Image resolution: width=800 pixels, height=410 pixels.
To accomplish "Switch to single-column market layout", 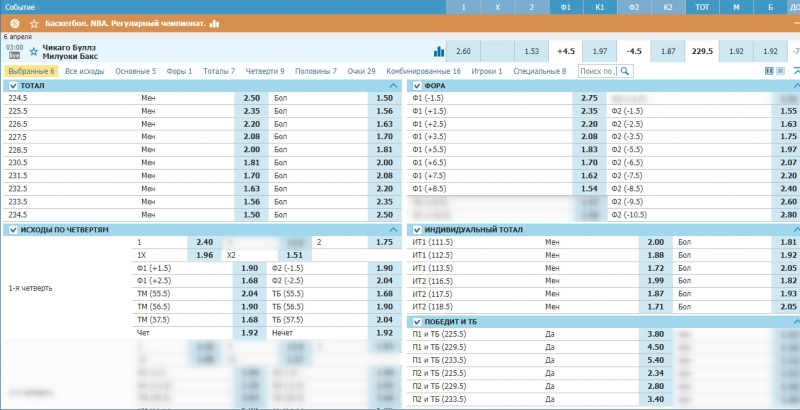I will pyautogui.click(x=780, y=72).
